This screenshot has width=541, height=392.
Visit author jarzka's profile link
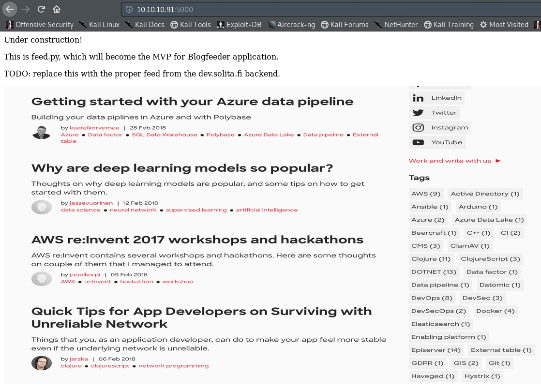(79, 359)
